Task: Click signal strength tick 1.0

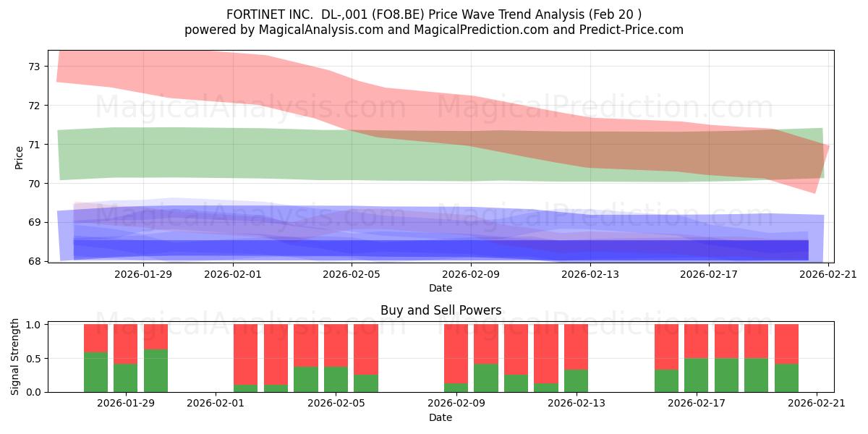Action: click(x=35, y=325)
